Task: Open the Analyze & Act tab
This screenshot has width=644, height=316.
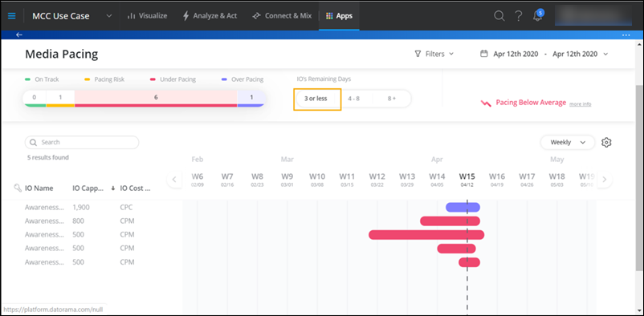Action: (x=210, y=16)
